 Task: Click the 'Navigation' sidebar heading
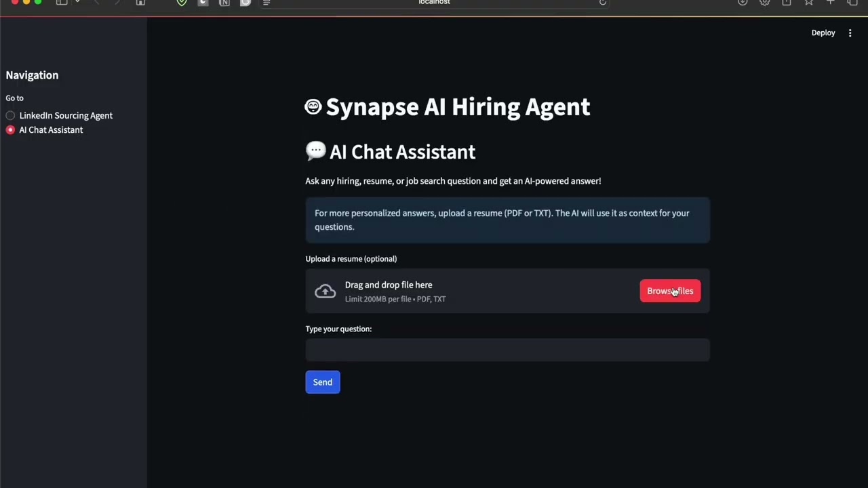pyautogui.click(x=32, y=75)
